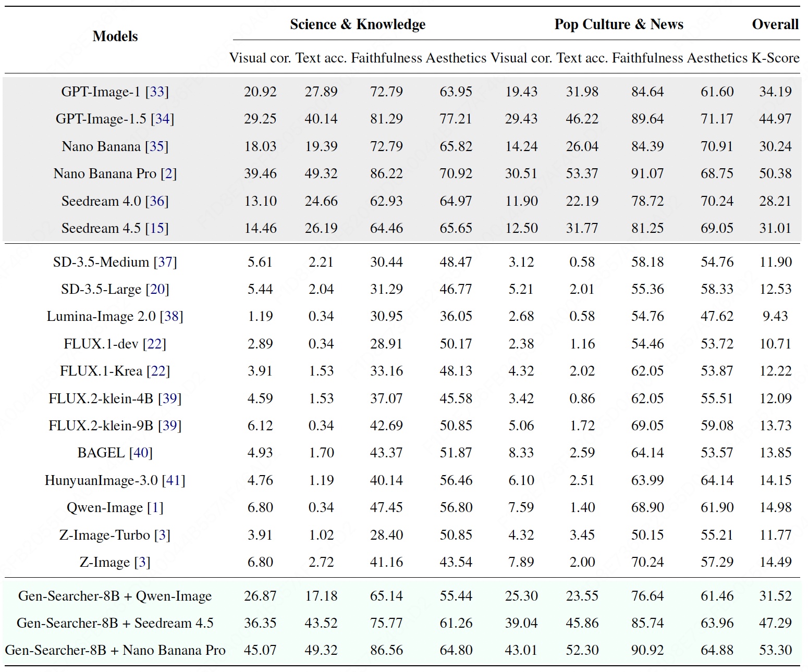Click 77.21 in the GPT-Image-1.5 row
Screen dimensions: 808x672
[456, 119]
